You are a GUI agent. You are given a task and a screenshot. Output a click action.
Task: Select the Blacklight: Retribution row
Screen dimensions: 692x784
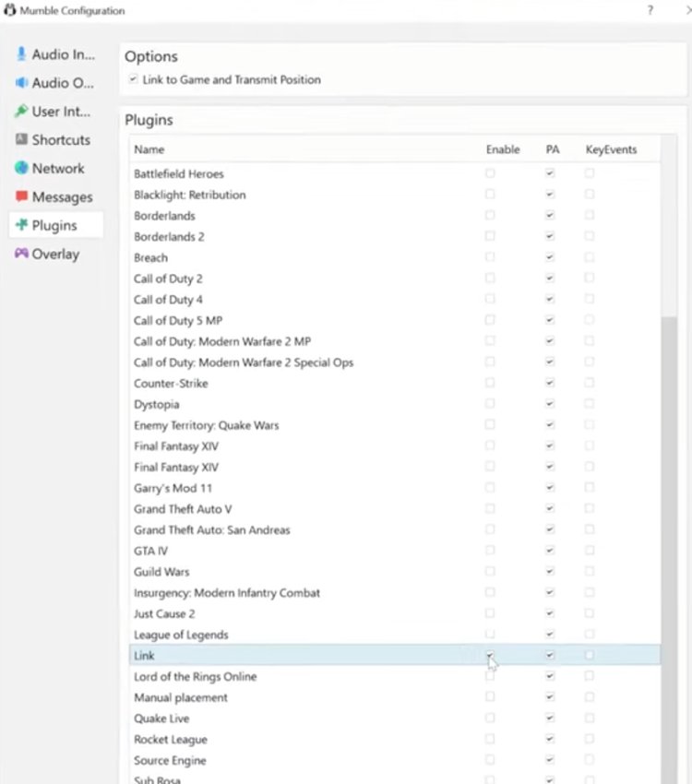click(x=395, y=195)
